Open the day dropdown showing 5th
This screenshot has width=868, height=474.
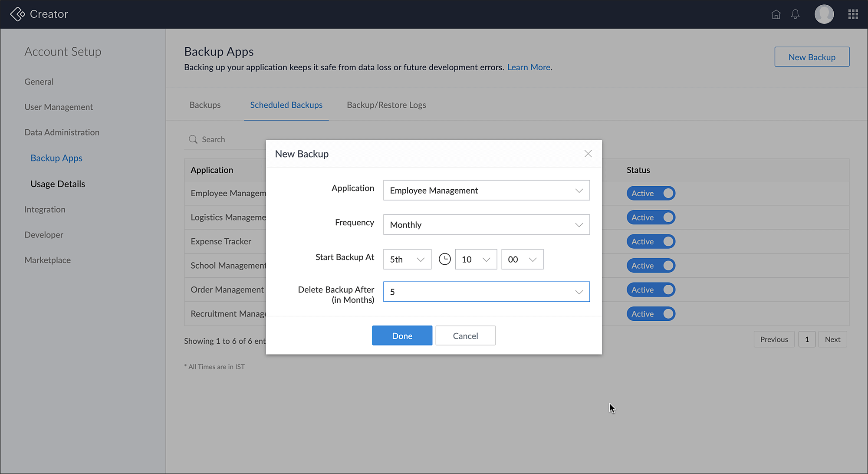[x=407, y=259]
